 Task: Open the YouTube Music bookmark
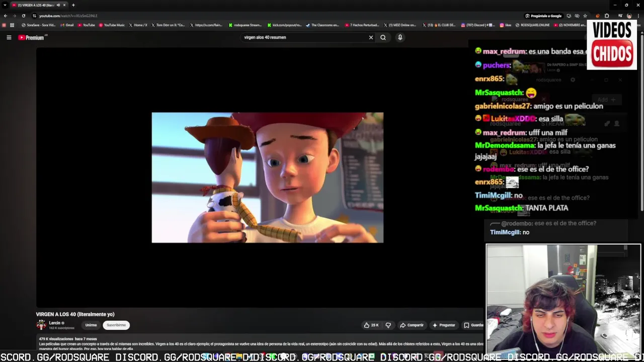click(x=112, y=25)
